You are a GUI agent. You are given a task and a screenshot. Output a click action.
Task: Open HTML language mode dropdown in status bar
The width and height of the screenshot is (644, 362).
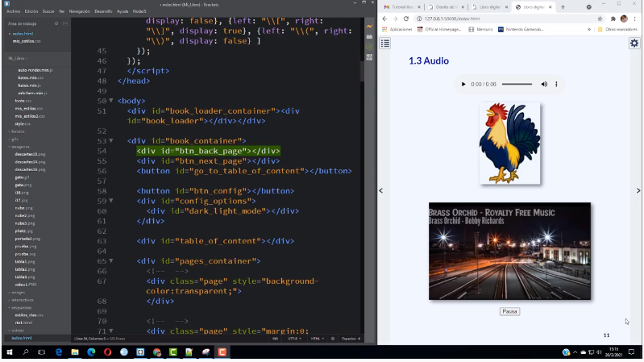(317, 339)
